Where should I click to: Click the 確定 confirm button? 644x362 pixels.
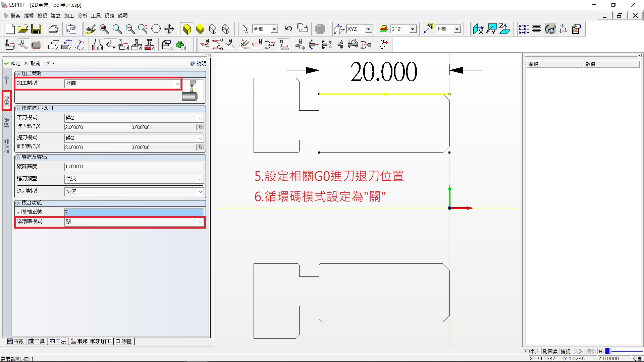(12, 63)
